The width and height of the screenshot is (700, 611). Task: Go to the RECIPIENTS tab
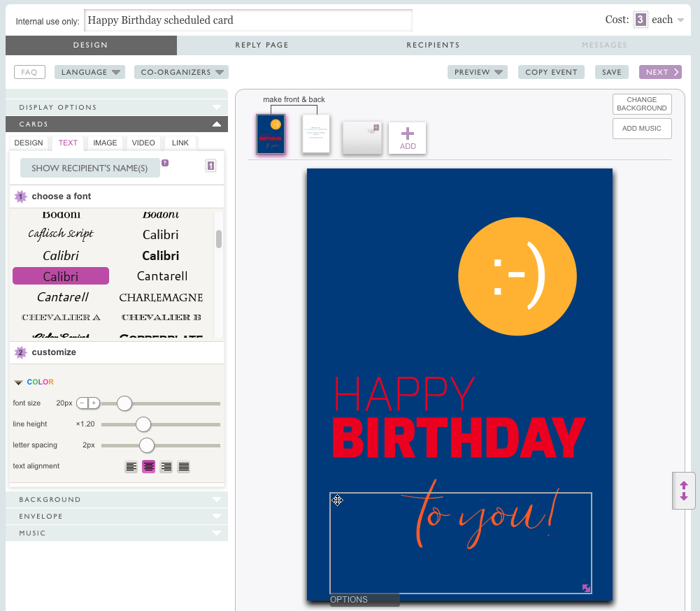tap(433, 45)
